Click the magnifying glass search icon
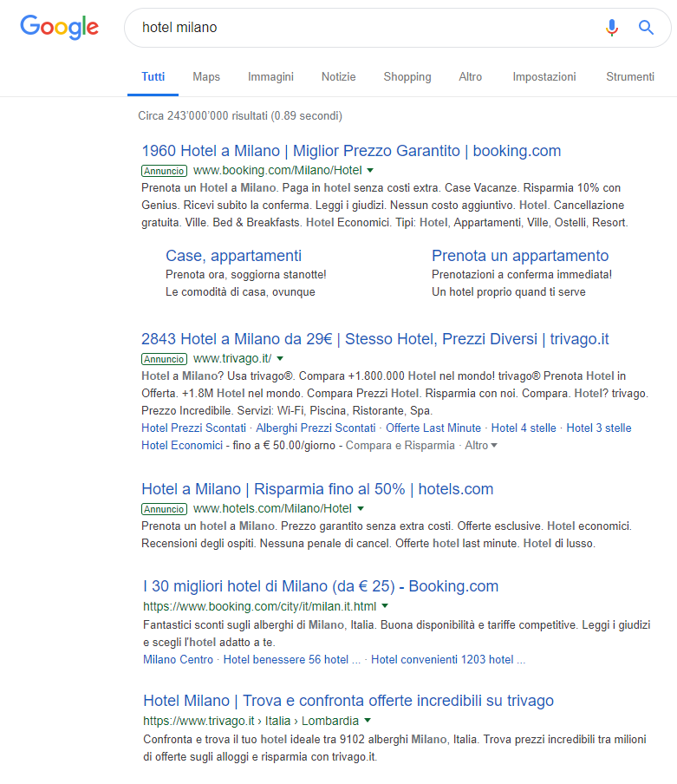 pos(646,28)
